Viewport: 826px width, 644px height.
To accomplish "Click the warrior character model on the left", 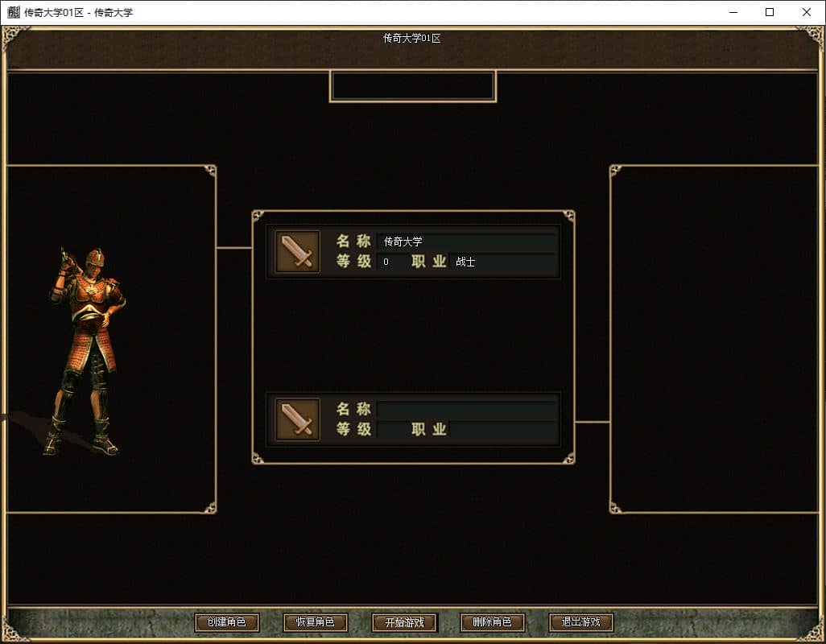I will pos(86,351).
